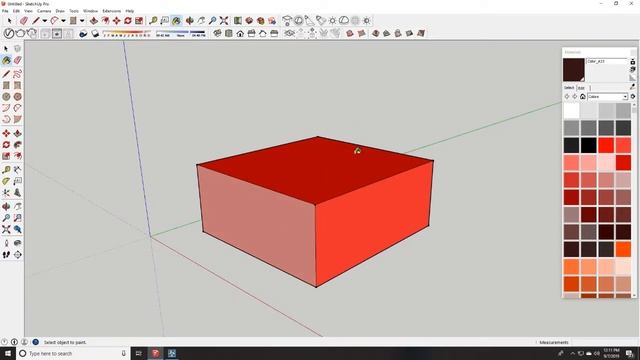Select the Freehand tool in left palette
The image size is (640, 360).
pos(18,74)
